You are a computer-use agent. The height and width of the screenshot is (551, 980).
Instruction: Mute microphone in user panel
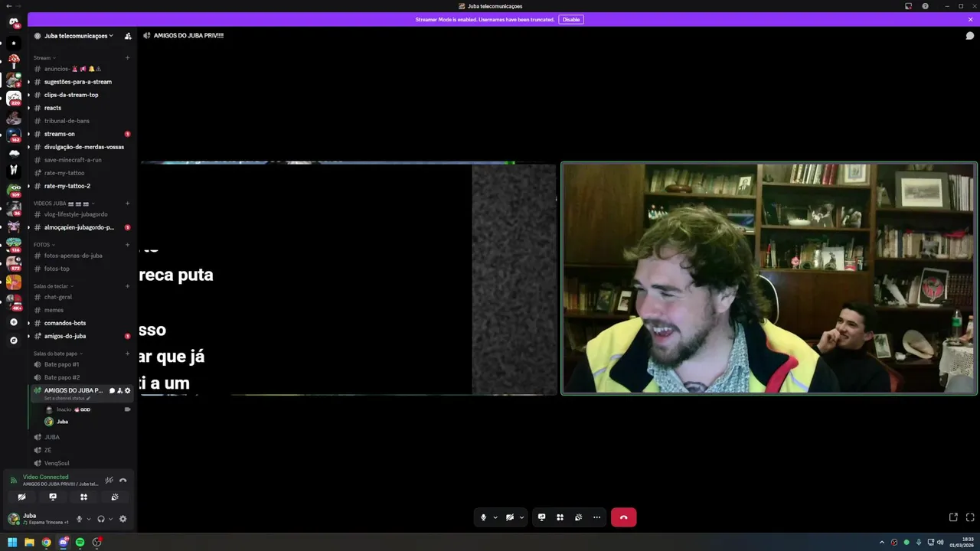79,519
